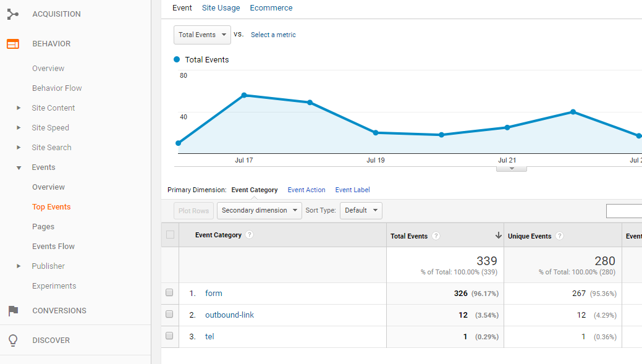Select Event Category primary dimension
This screenshot has height=364, width=642.
(x=254, y=190)
